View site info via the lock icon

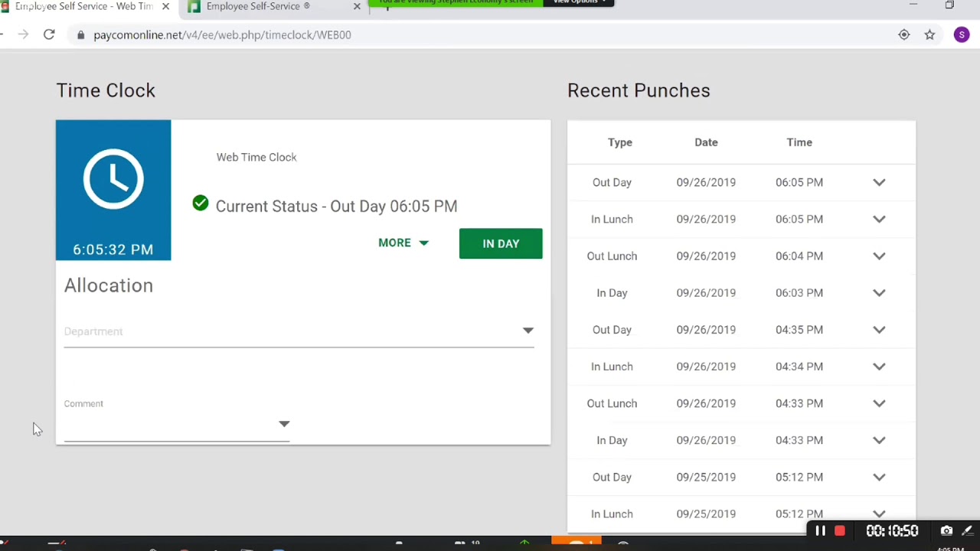(x=80, y=35)
